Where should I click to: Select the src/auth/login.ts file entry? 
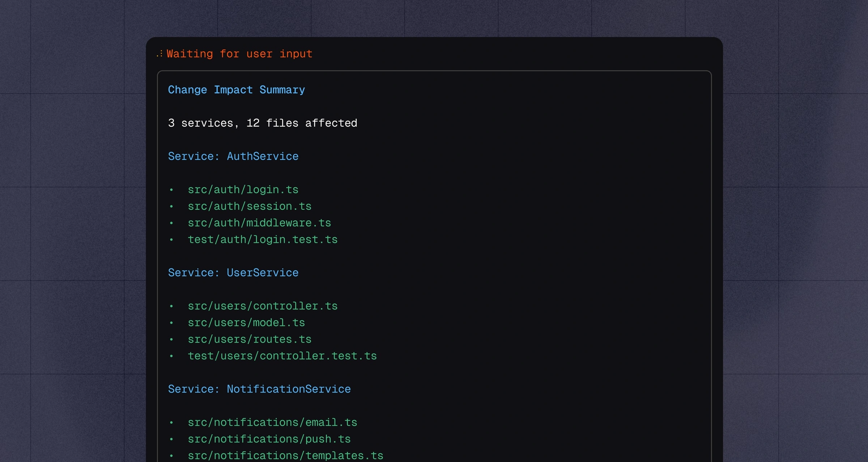tap(243, 190)
